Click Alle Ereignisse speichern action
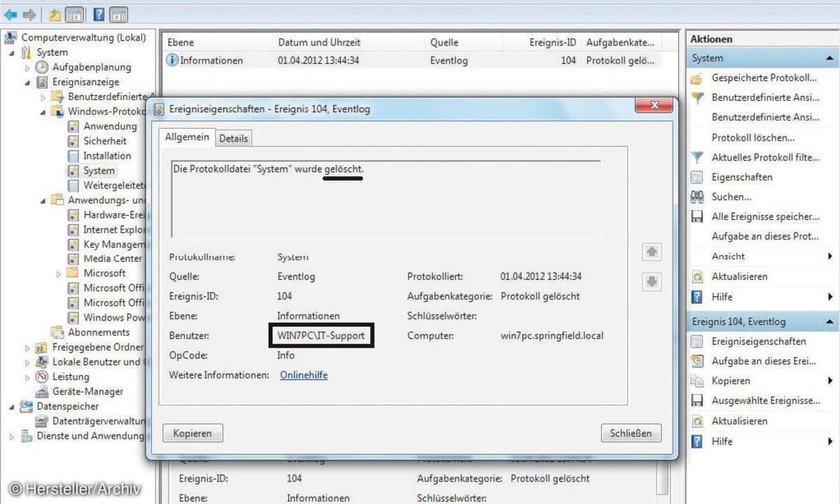 (x=765, y=217)
